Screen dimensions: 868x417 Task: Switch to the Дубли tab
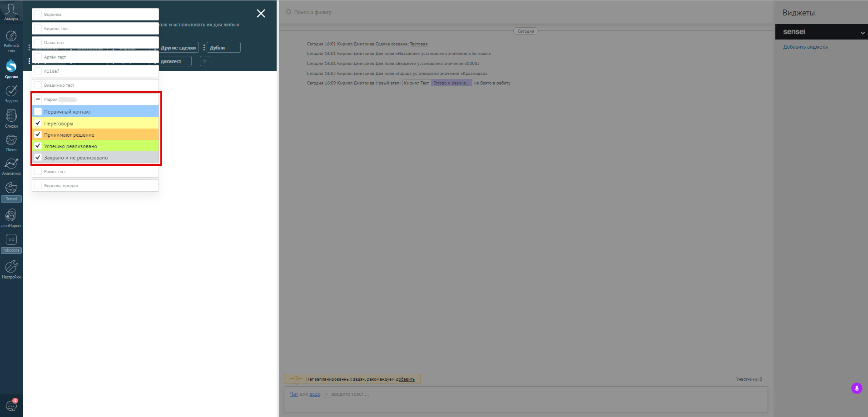click(x=223, y=48)
